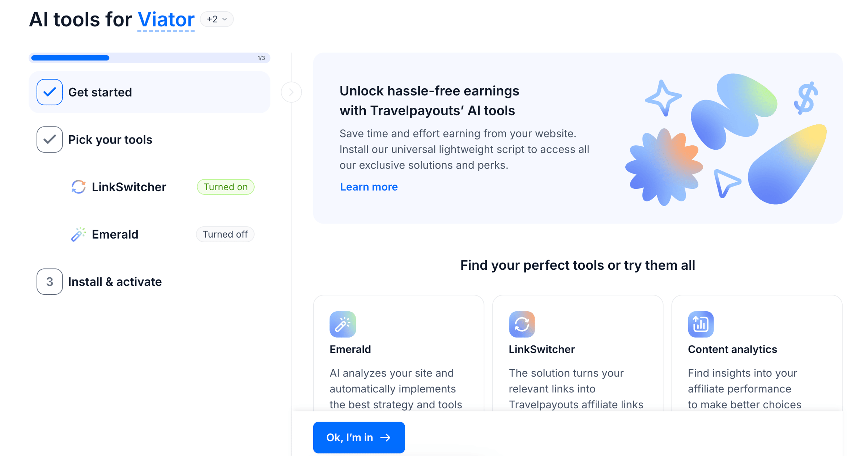Click the LinkSwitcher icon in sidebar

pos(78,187)
